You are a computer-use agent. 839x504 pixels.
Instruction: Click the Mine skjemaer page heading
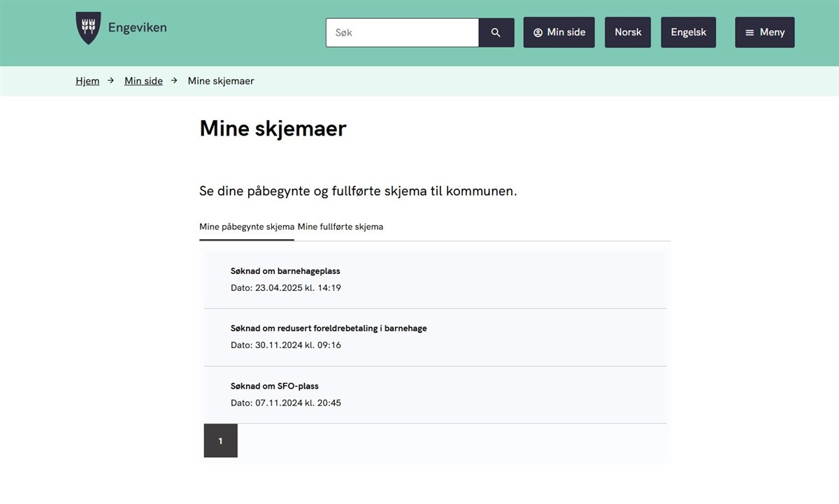click(273, 129)
